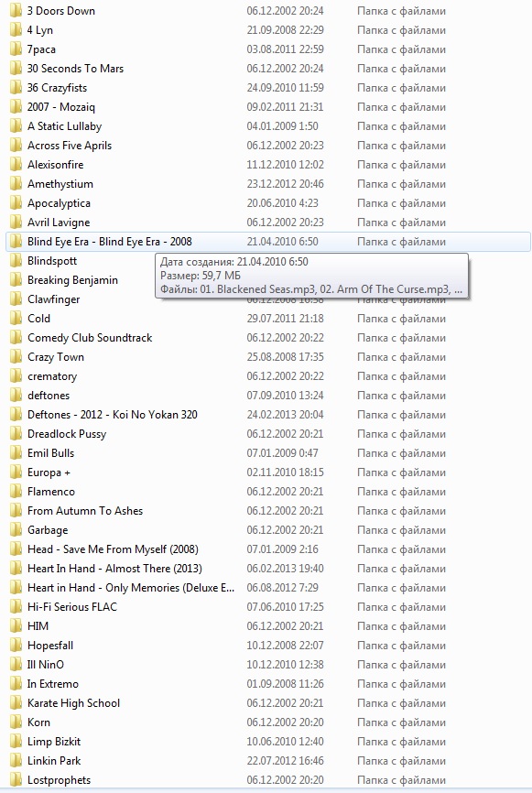Click the From Autumn To Ashes name
Screen dimensions: 532x793
[x=85, y=511]
